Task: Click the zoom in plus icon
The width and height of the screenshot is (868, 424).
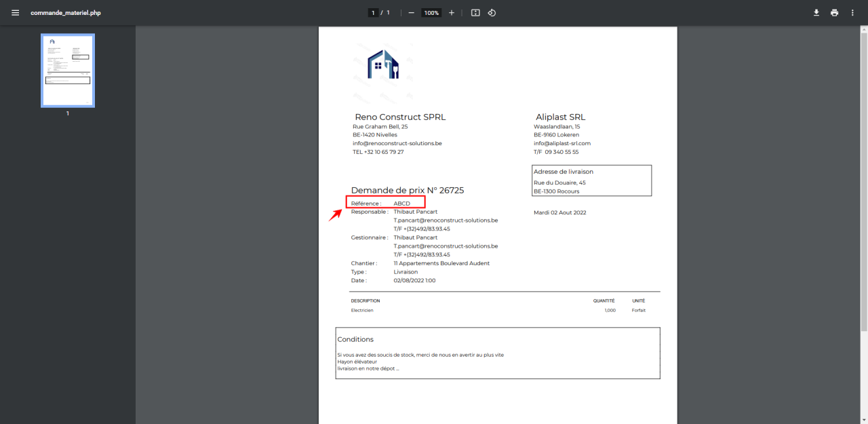Action: point(452,13)
